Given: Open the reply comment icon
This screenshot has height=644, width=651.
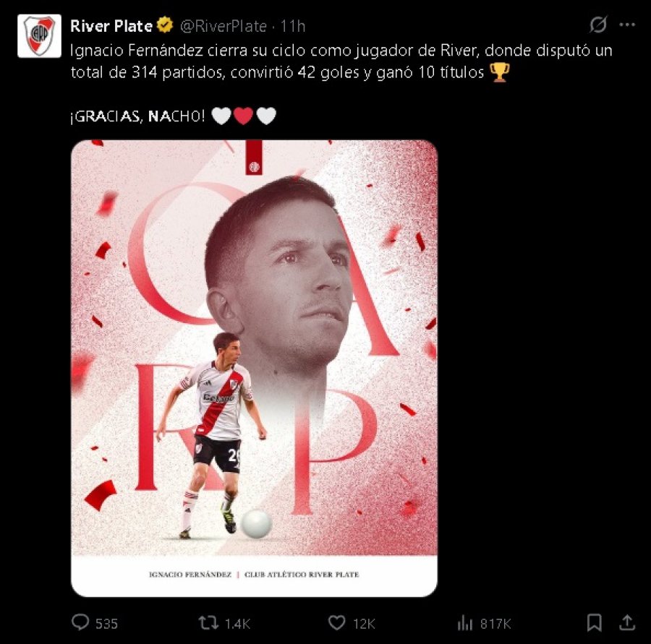Looking at the screenshot, I should pyautogui.click(x=80, y=622).
